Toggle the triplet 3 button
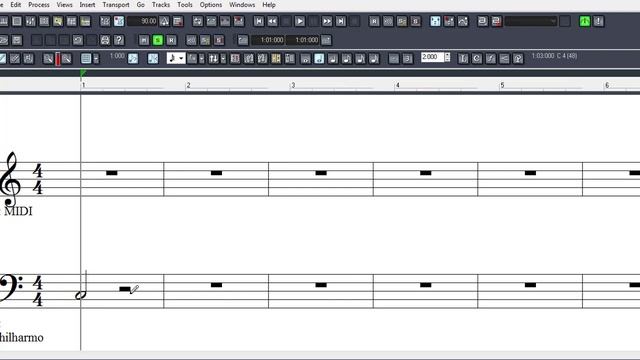This screenshot has width=640, height=360. coord(407,58)
